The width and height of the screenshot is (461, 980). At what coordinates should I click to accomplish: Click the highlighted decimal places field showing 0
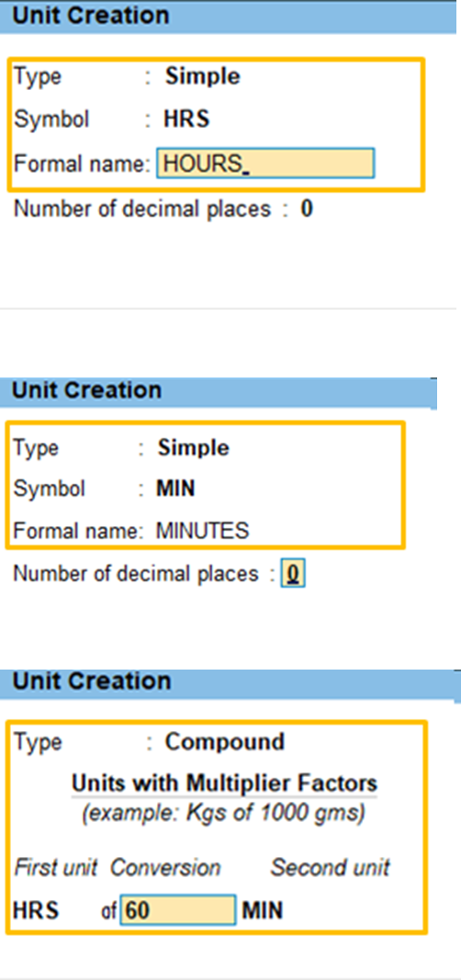tap(294, 574)
